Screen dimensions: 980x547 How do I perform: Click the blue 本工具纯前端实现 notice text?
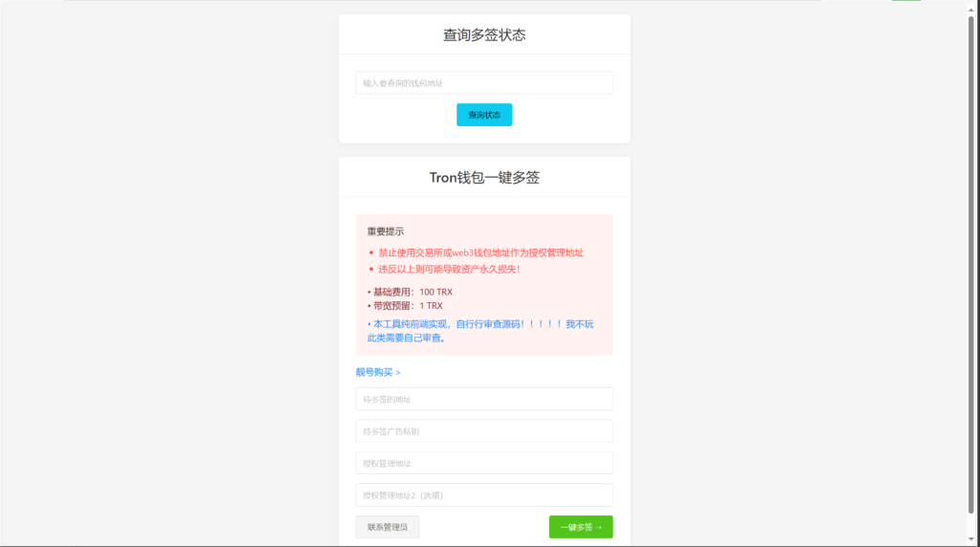pyautogui.click(x=480, y=331)
